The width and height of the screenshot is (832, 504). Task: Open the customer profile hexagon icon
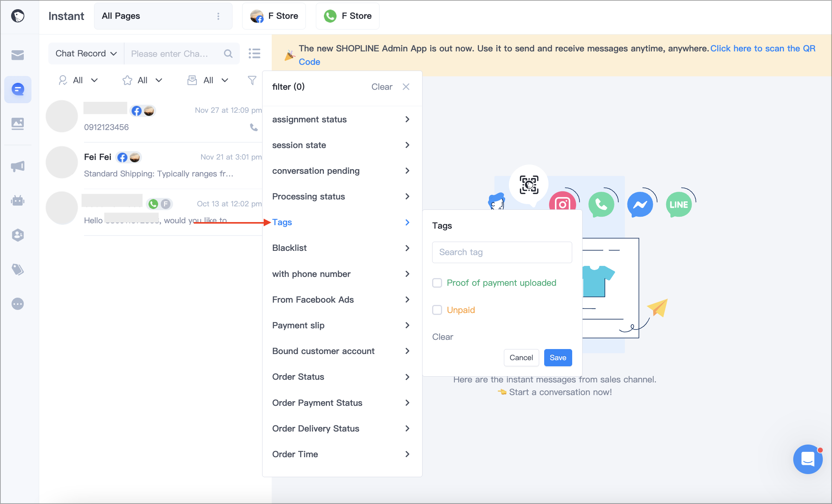tap(18, 235)
